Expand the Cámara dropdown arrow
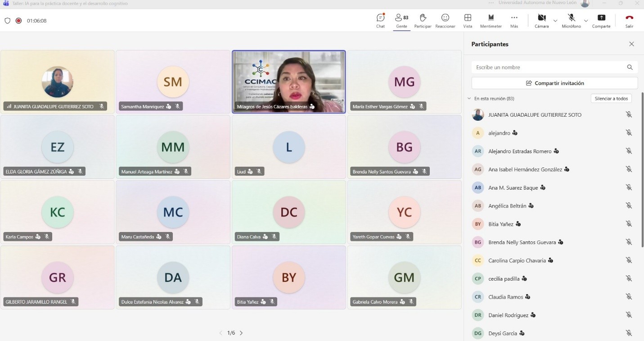Screen dimensions: 644x341 pyautogui.click(x=555, y=21)
